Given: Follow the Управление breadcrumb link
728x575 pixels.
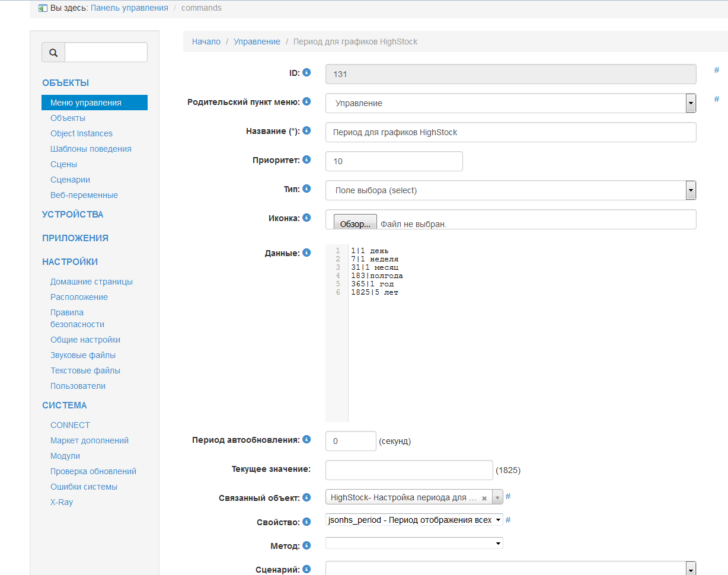Looking at the screenshot, I should tap(257, 41).
